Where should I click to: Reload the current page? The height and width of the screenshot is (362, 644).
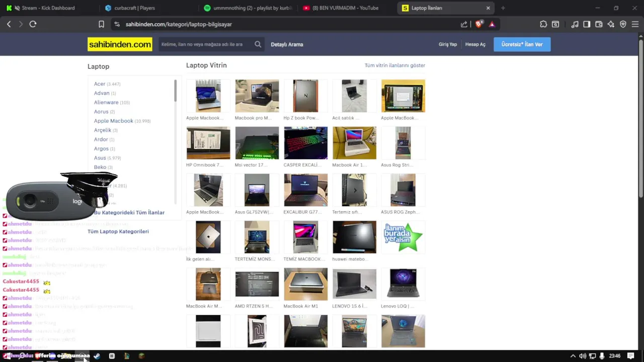pyautogui.click(x=33, y=24)
